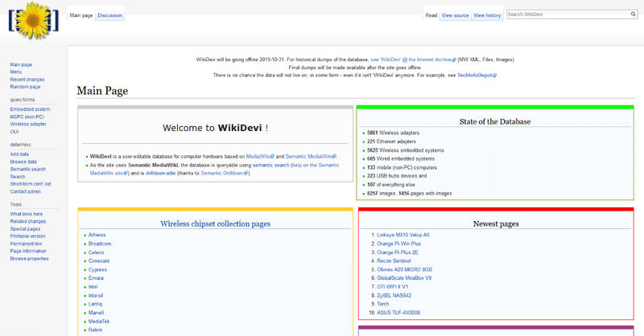644x336 pixels.
Task: Open Recent changes in sidebar
Action: (x=27, y=80)
